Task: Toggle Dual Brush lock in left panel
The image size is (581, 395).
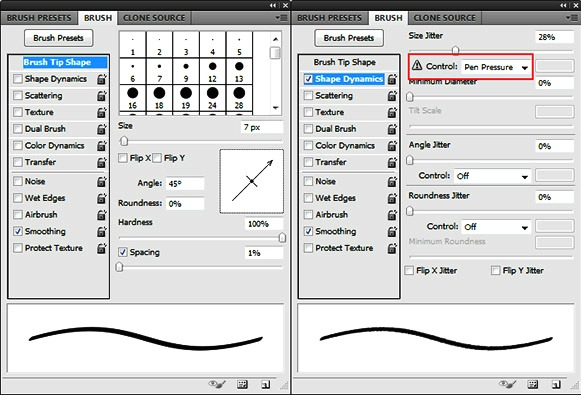Action: 102,129
